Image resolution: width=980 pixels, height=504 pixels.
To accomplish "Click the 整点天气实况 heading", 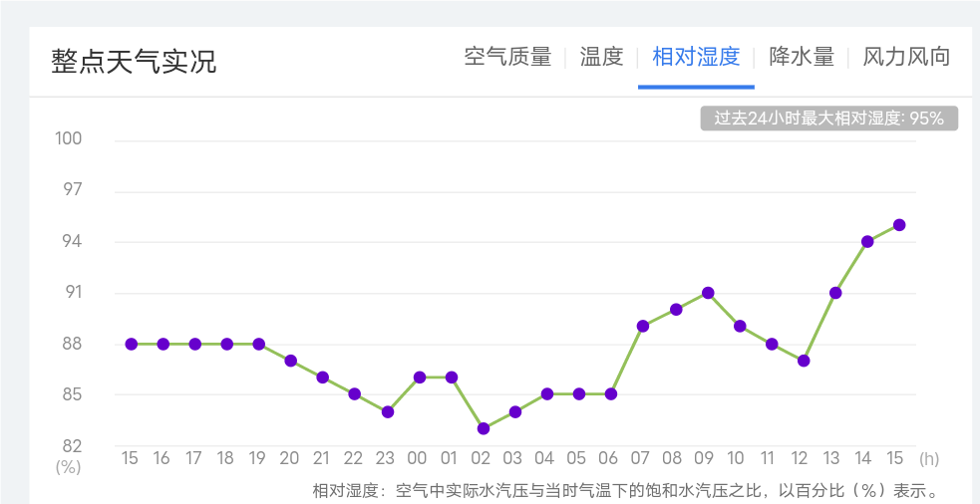I will click(134, 61).
